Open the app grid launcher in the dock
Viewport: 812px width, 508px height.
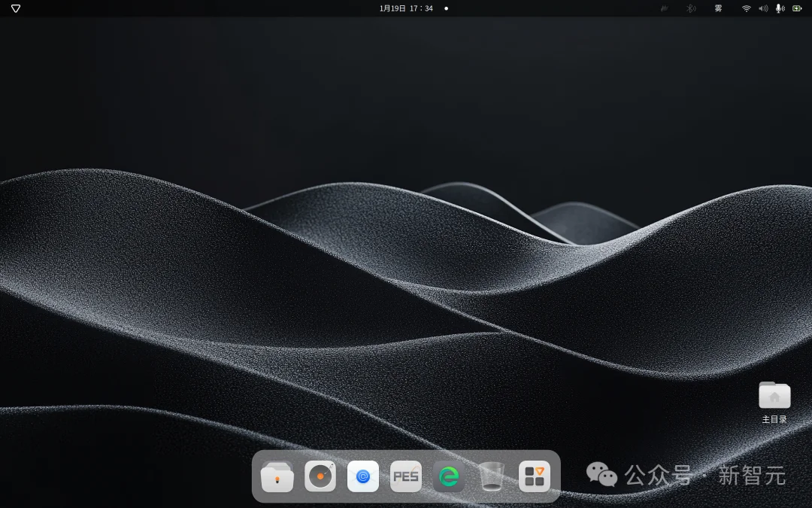coord(535,476)
